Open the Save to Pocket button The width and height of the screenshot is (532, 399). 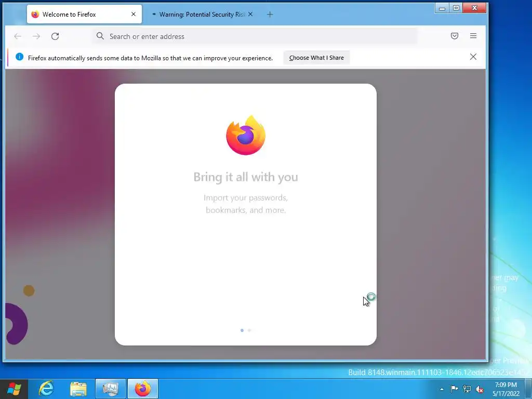[x=455, y=36]
